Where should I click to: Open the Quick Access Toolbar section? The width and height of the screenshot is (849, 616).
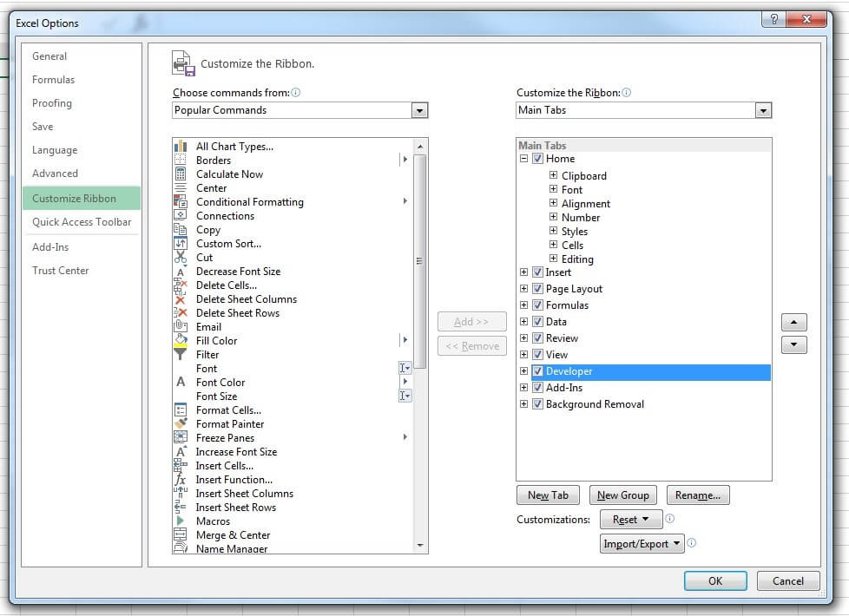pos(82,222)
